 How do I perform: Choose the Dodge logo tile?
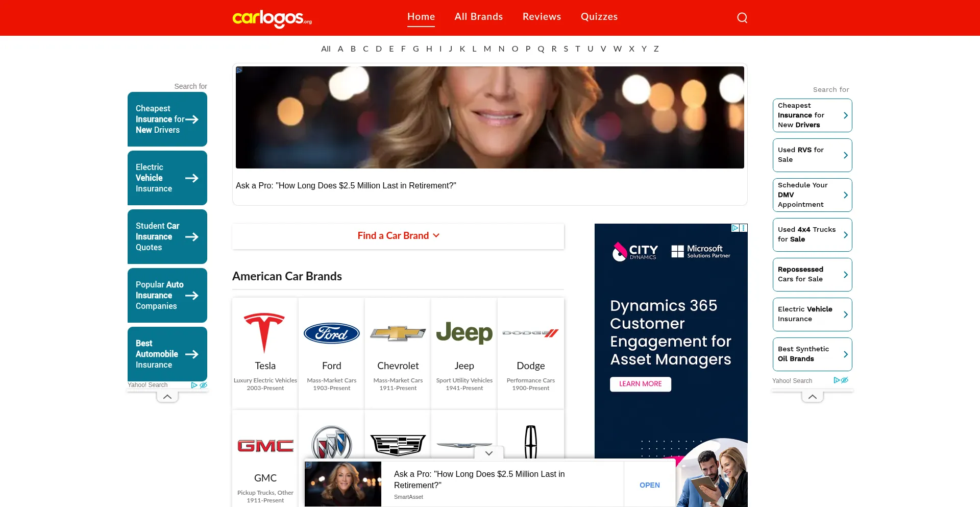(530, 333)
